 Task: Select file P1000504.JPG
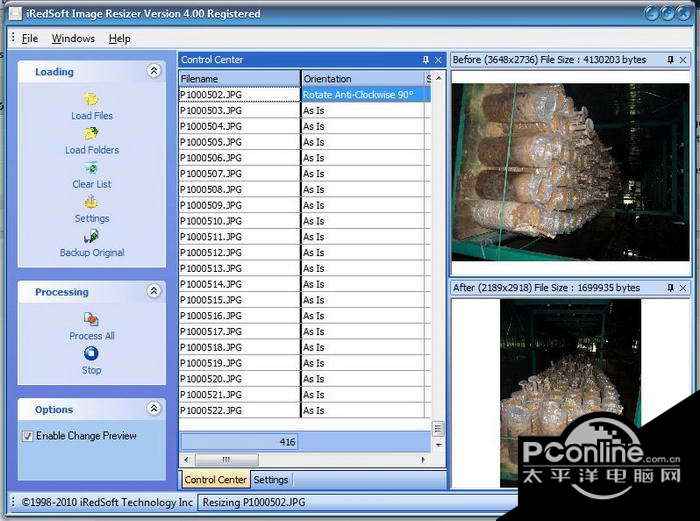tap(240, 126)
